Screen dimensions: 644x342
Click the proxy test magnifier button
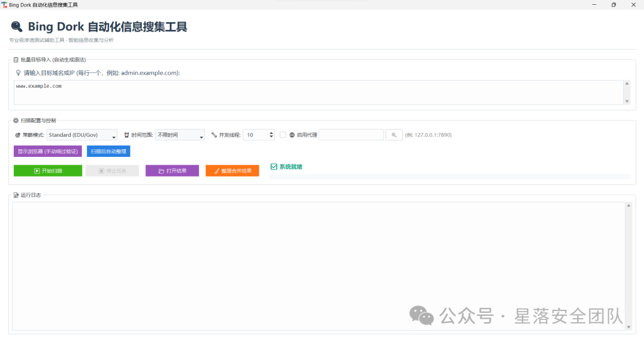394,135
